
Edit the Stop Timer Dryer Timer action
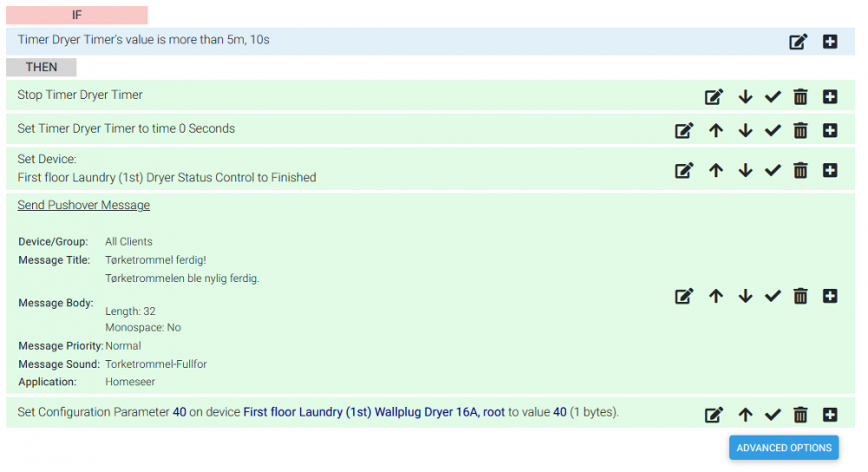(713, 97)
